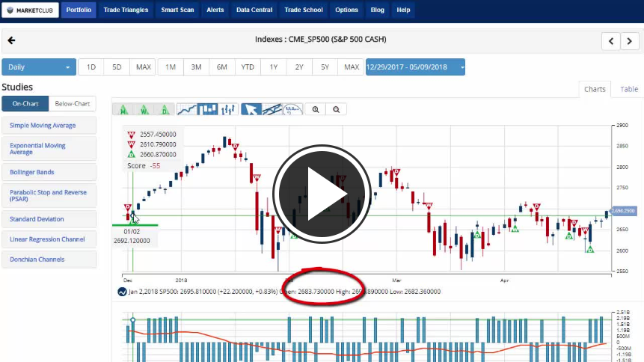
Task: Set the chart range to 2Y
Action: (299, 67)
